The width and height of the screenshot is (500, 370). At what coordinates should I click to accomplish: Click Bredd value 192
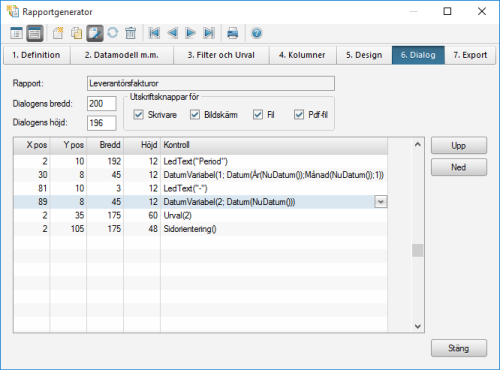tap(114, 161)
